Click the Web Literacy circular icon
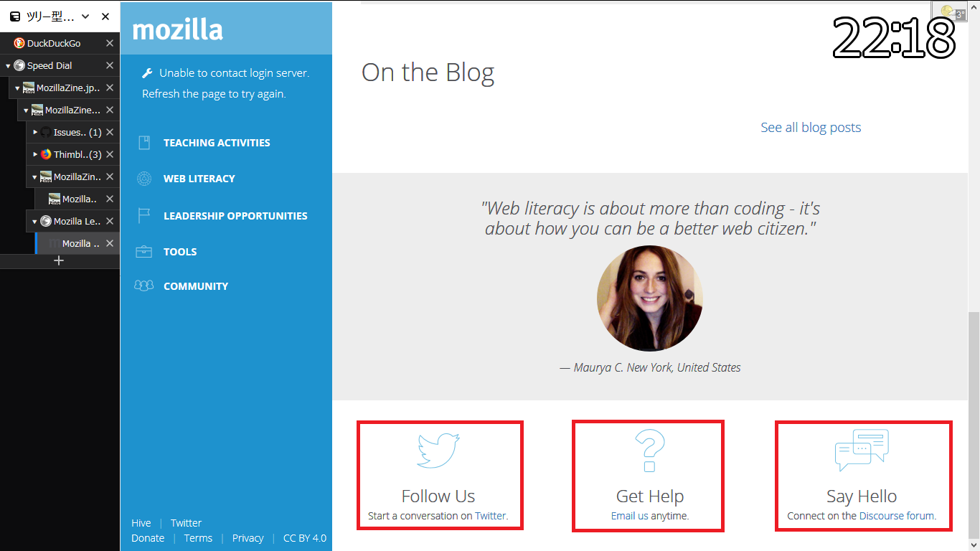Image resolution: width=980 pixels, height=551 pixels. [144, 179]
